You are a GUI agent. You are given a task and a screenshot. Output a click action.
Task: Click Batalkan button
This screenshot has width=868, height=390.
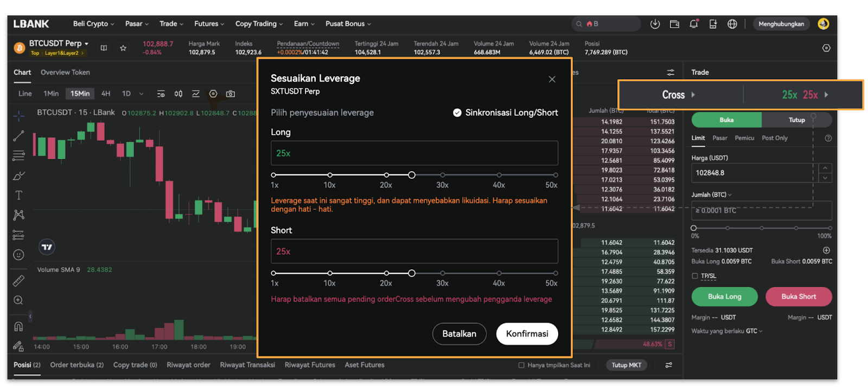coord(459,334)
